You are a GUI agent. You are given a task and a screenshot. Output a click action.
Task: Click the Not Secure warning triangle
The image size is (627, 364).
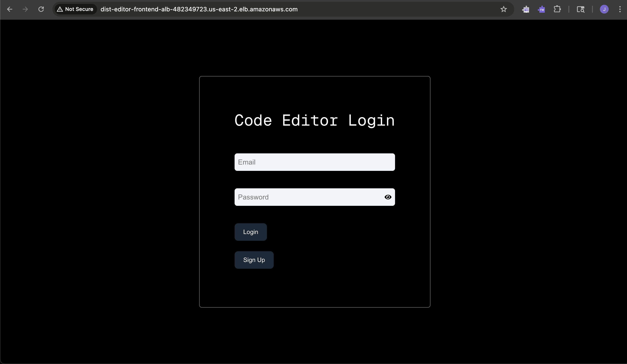coord(60,9)
